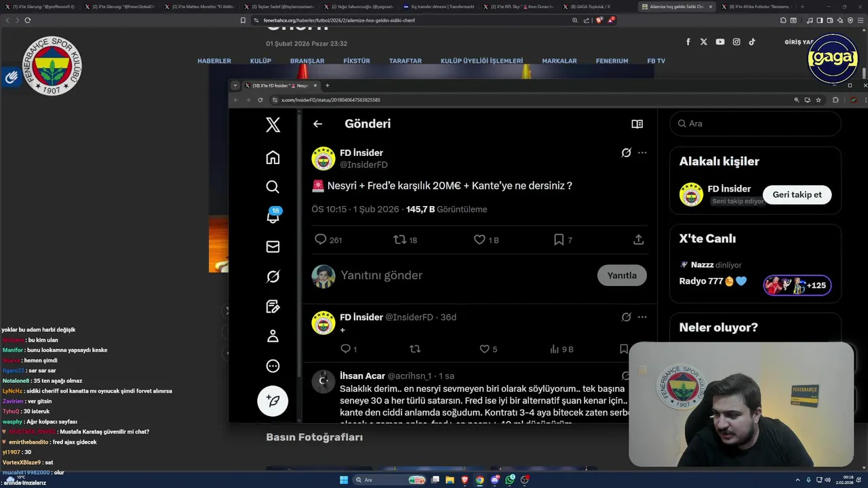868x488 pixels.
Task: Switch to 'Kış transfer dönemi | Transfermarkt' tab
Action: (438, 7)
